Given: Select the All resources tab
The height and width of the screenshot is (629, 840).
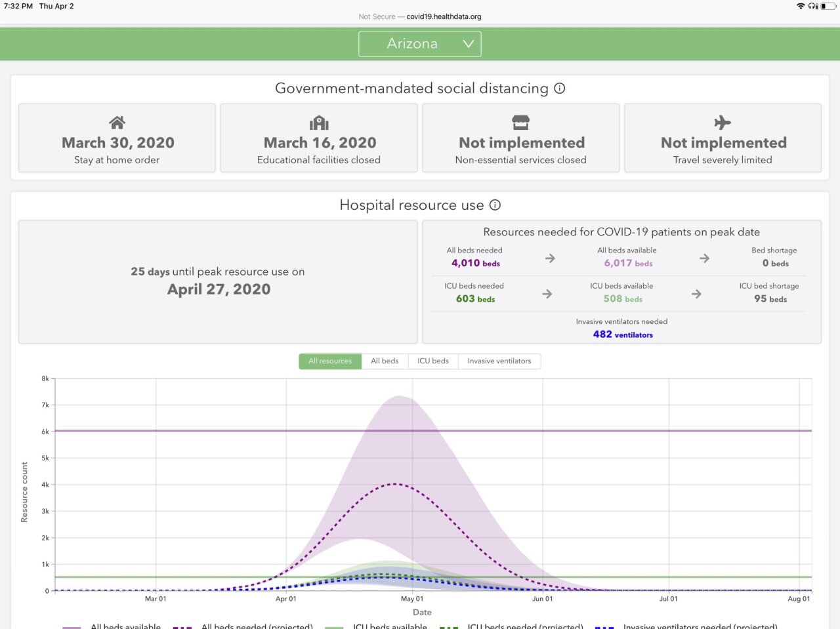Looking at the screenshot, I should point(330,361).
